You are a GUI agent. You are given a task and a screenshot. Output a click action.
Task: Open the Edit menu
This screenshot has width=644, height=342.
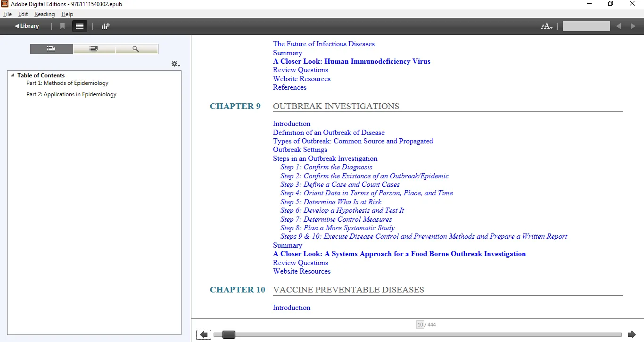click(x=23, y=14)
